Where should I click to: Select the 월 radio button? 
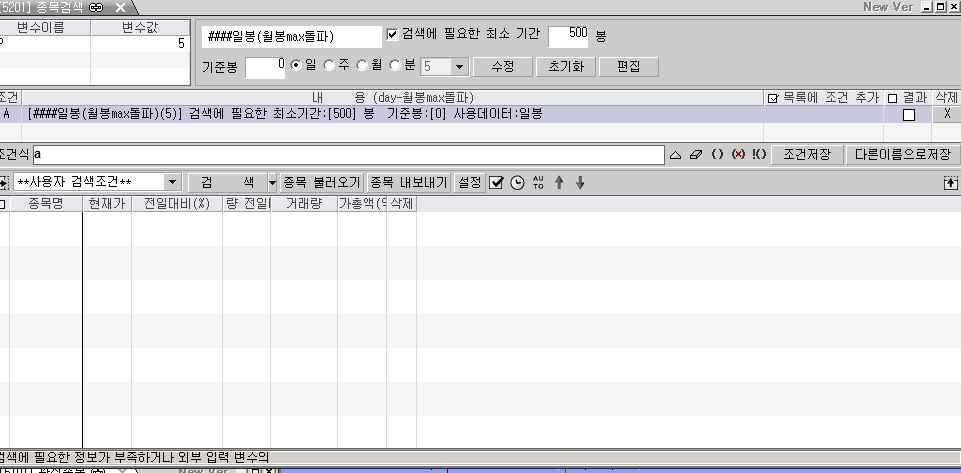(363, 66)
